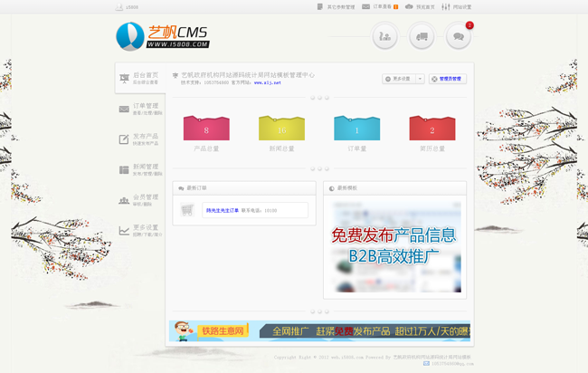
Task: Click the yellow 新闻总量 card showing 16
Action: tap(281, 128)
